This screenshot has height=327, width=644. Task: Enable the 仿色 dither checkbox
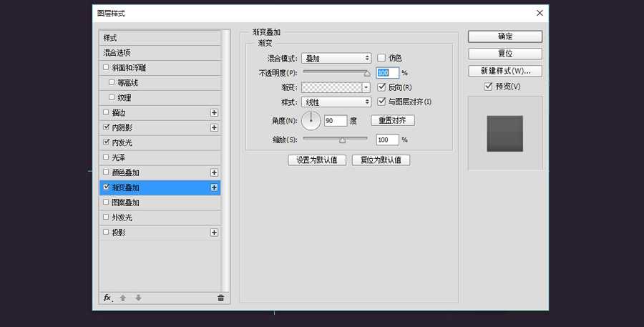tap(381, 58)
